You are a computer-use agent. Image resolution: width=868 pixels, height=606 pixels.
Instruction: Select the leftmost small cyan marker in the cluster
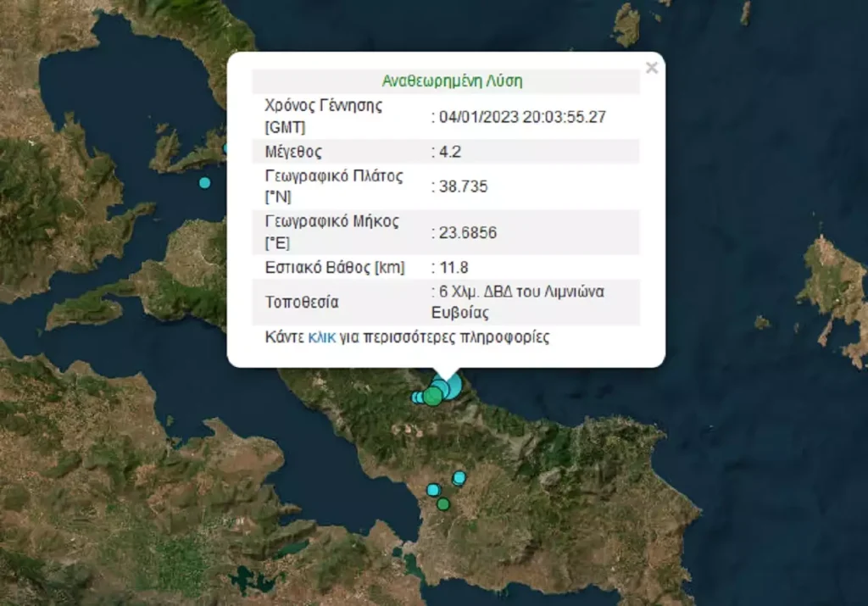(416, 398)
